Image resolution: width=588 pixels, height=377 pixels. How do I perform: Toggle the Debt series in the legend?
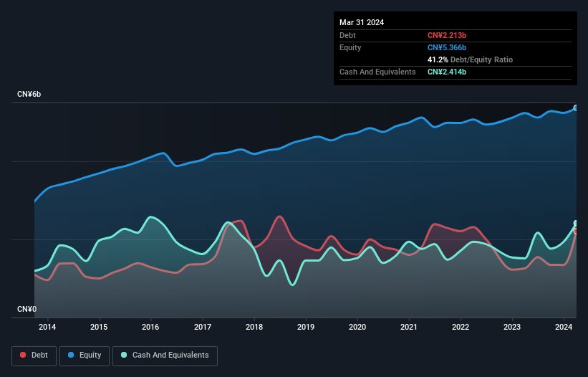33,355
